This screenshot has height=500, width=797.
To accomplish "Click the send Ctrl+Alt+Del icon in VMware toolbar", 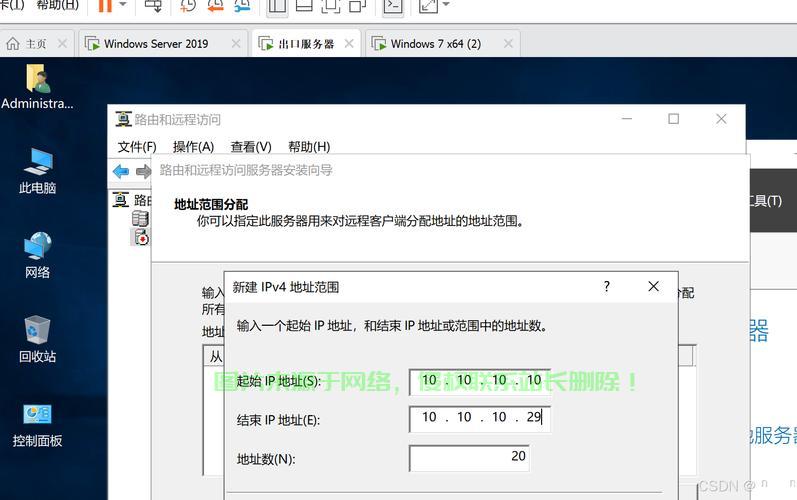I will (x=152, y=5).
